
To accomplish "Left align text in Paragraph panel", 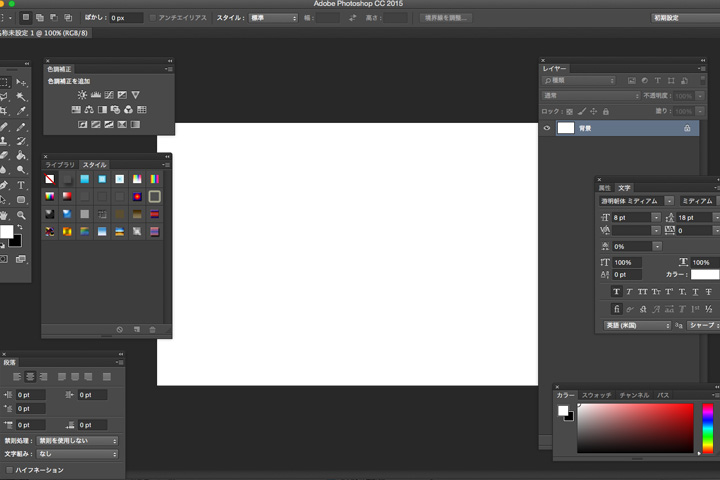I will 17,377.
